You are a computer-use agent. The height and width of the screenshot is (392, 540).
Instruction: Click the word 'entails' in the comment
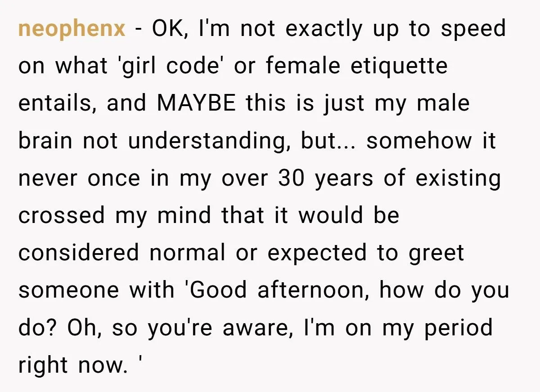tap(58, 104)
